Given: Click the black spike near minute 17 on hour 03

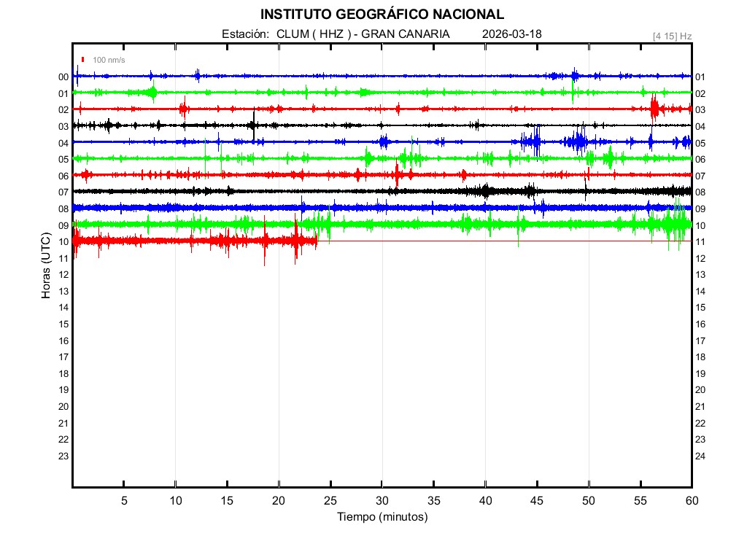Looking at the screenshot, I should (x=253, y=125).
